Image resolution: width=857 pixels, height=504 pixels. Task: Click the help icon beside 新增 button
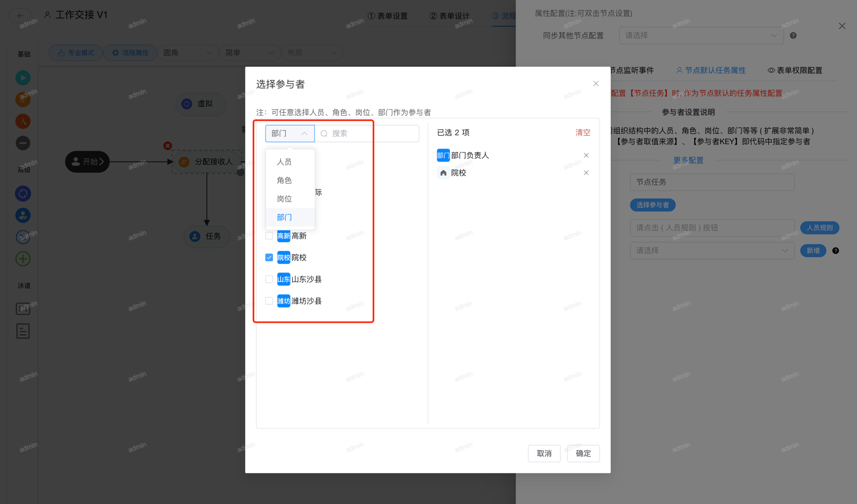(x=835, y=251)
